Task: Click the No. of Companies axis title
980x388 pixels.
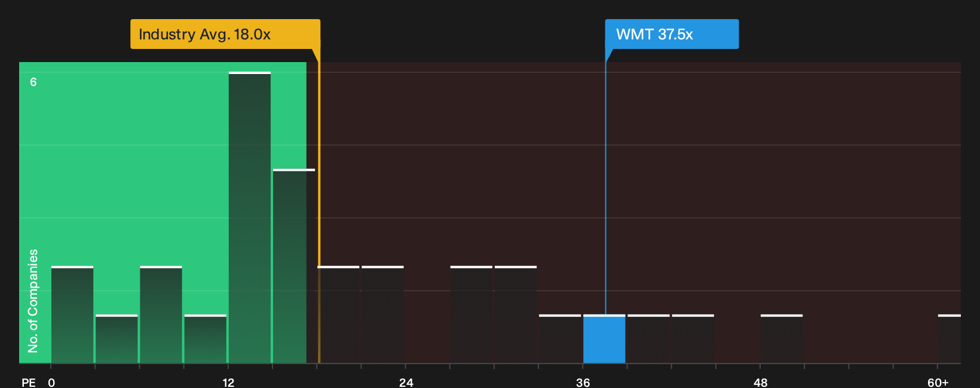Action: 33,301
